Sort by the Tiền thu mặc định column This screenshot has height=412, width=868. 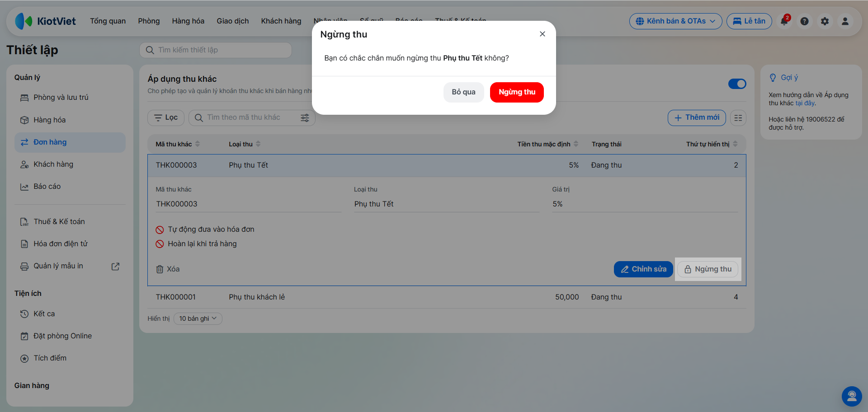tap(548, 144)
